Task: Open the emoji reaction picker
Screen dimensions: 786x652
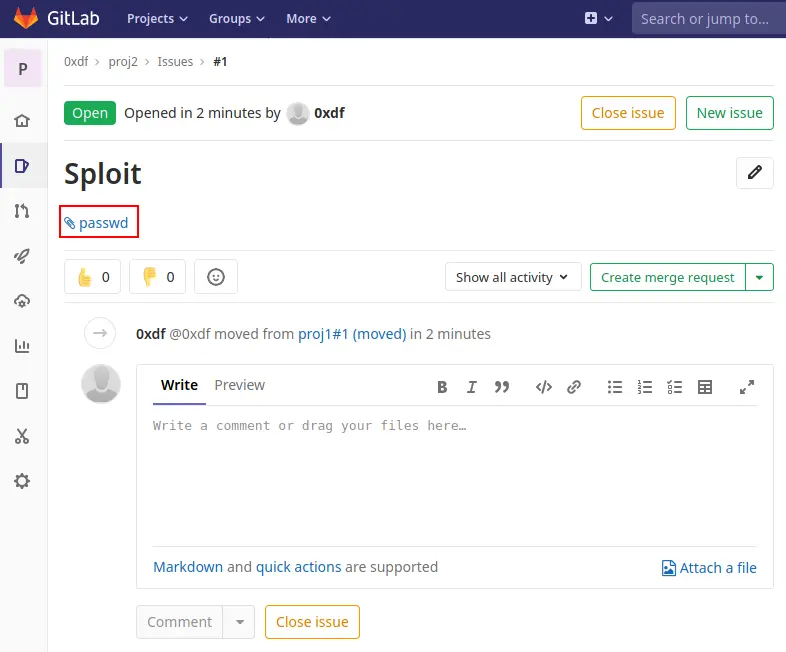Action: [216, 277]
